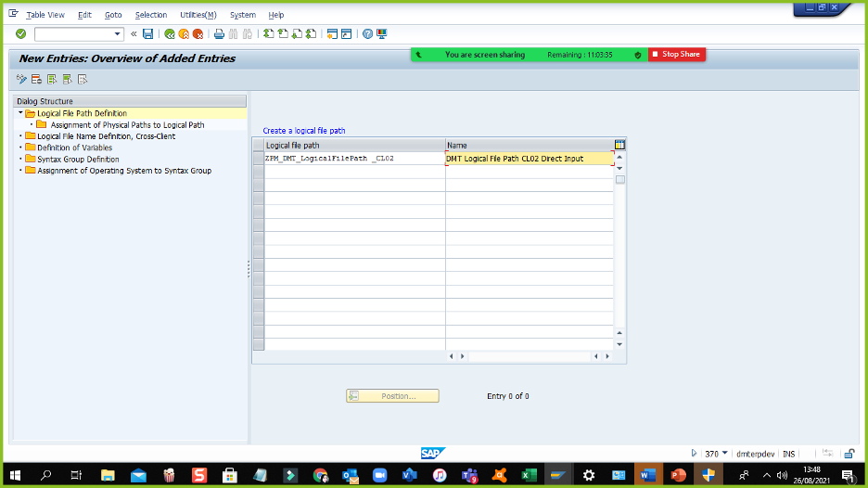This screenshot has height=488, width=868.
Task: Save entries with the floppy disk icon
Action: click(x=147, y=34)
